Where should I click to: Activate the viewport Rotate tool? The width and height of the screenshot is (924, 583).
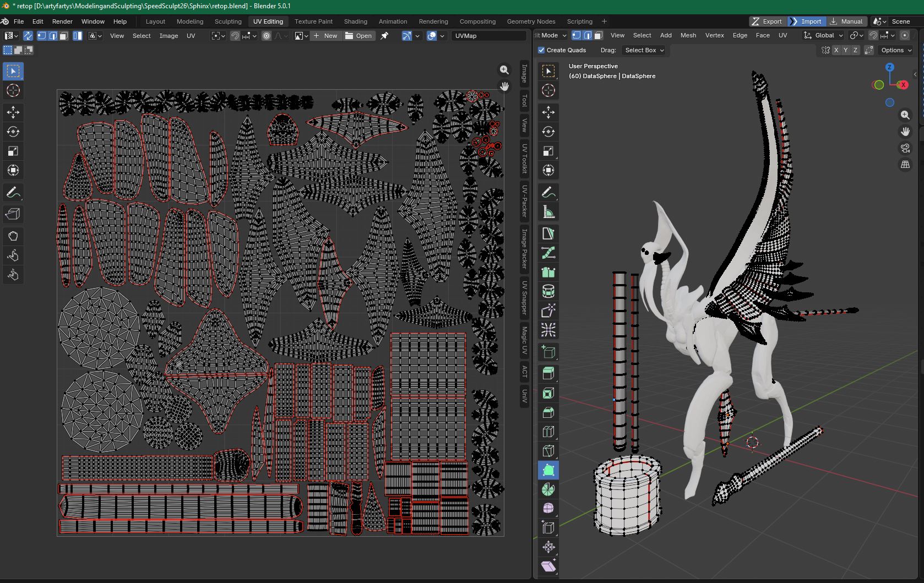click(x=548, y=132)
